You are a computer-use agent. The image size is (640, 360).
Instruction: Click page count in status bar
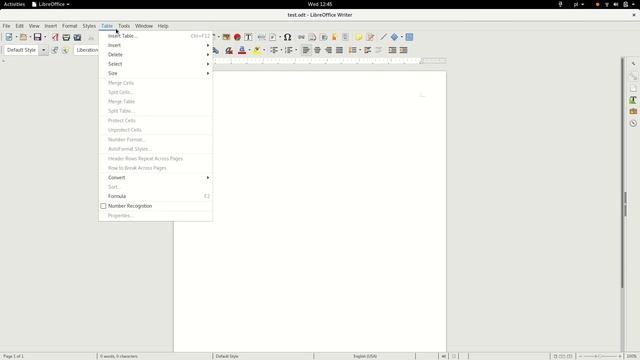13,356
